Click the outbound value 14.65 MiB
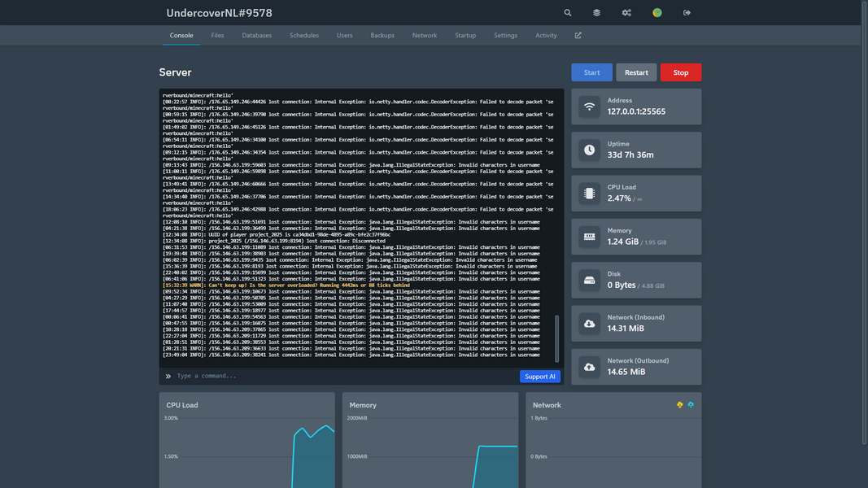The width and height of the screenshot is (868, 488). point(626,372)
